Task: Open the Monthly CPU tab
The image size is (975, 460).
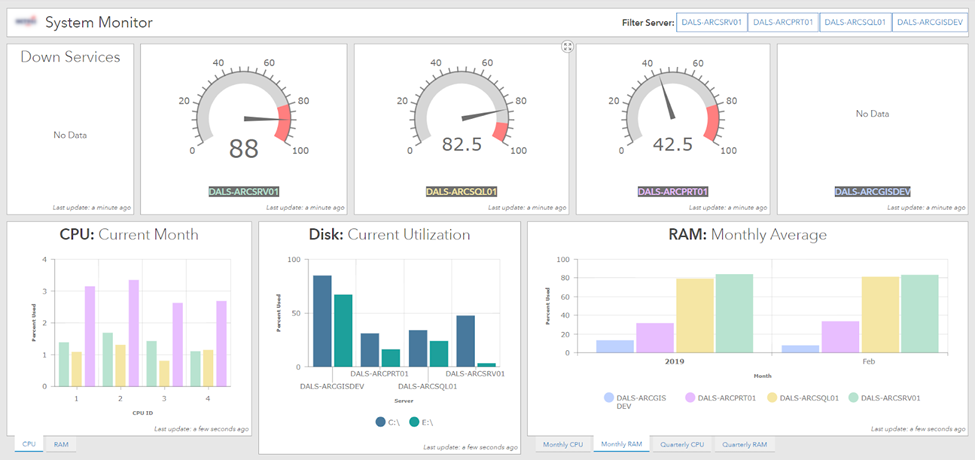Action: 563,444
